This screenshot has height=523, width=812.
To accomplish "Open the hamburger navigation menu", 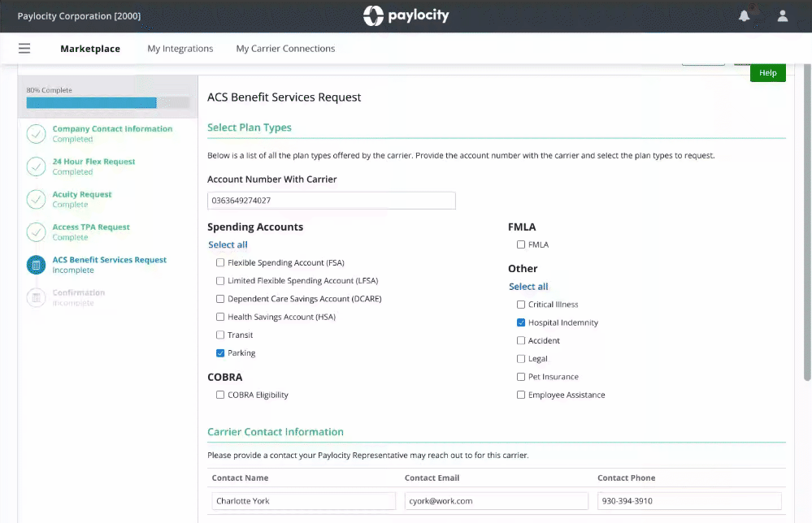I will point(24,49).
